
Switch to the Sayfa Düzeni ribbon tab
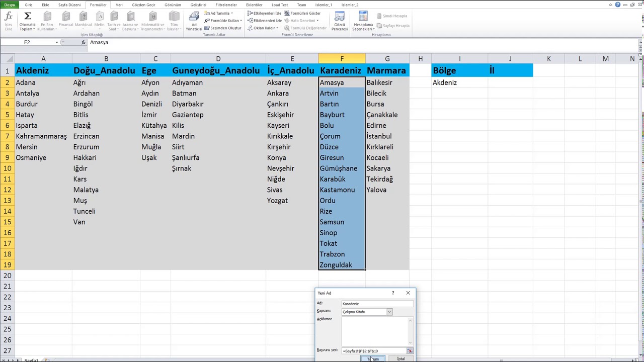(69, 5)
